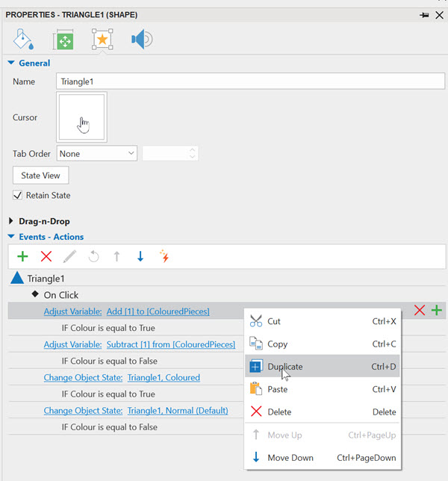Click lightning bolt advanced actions icon
Viewport: 448px width, 481px height.
(x=164, y=256)
